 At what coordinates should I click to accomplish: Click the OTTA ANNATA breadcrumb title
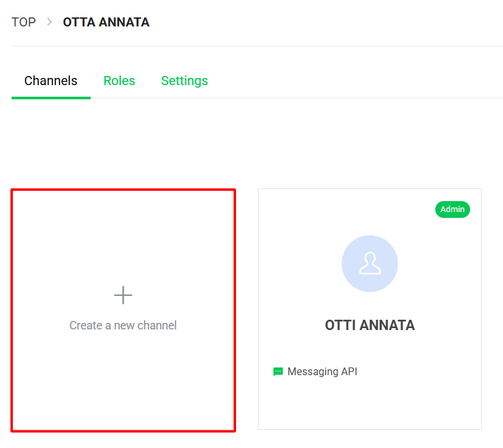106,23
